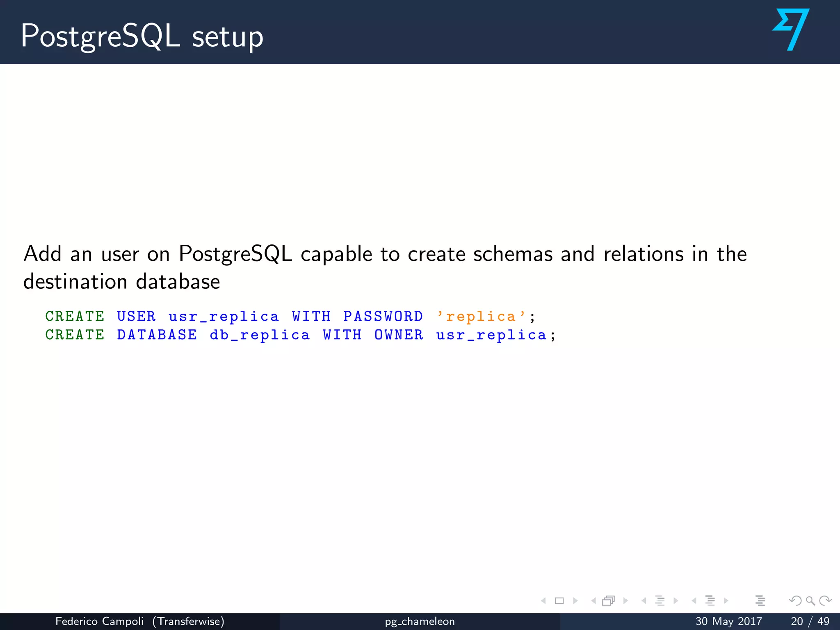840x630 pixels.
Task: Click the subsection navigation icon
Action: pyautogui.click(x=660, y=600)
